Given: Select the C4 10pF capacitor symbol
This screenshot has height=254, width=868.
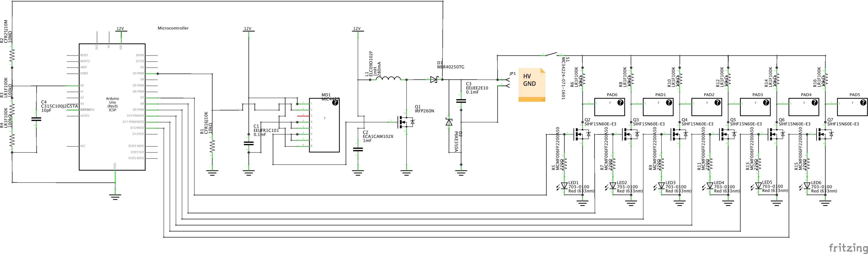Looking at the screenshot, I should [x=36, y=119].
